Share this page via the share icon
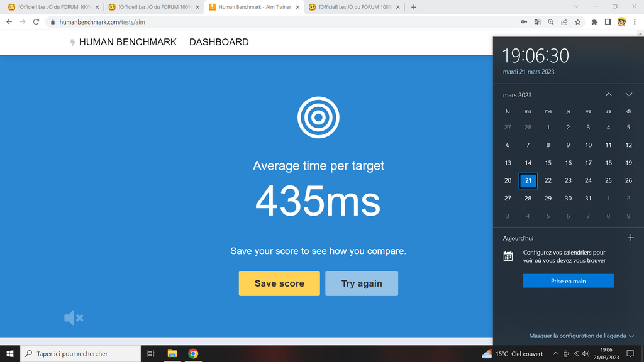Screen dimensions: 644x362 coord(564,22)
